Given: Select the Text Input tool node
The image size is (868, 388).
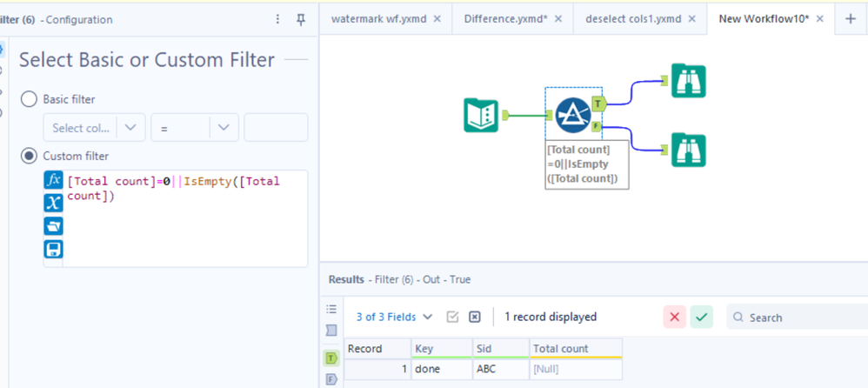Looking at the screenshot, I should tap(481, 115).
